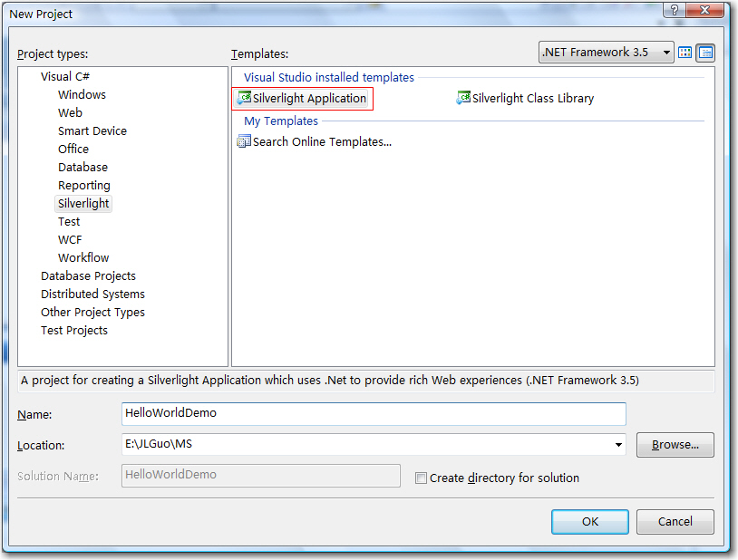Select the Silverlight Class Library template icon
The height and width of the screenshot is (560, 738).
[x=463, y=98]
